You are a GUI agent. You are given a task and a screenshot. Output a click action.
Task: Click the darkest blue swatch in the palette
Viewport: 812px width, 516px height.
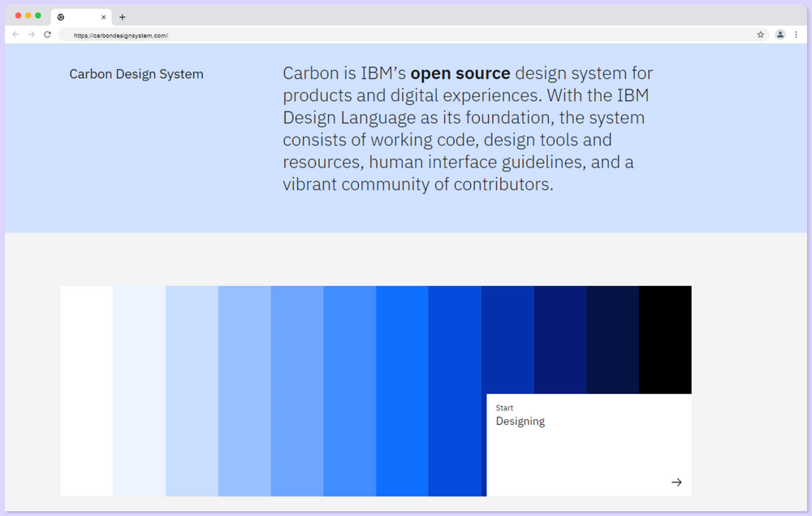pyautogui.click(x=612, y=340)
